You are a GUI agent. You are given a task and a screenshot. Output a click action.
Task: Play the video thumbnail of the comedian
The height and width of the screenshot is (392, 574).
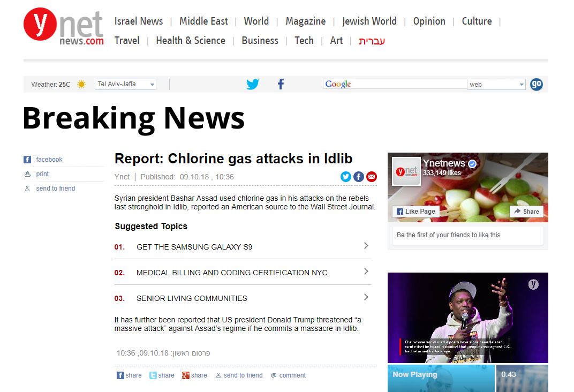467,318
